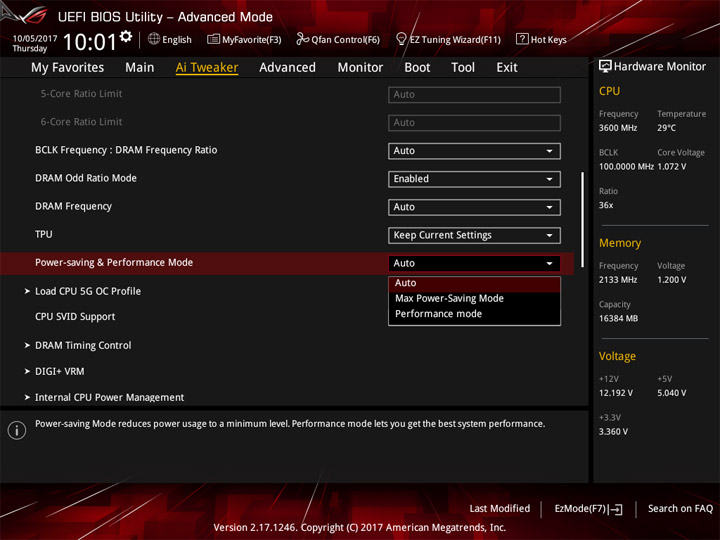The height and width of the screenshot is (540, 720).
Task: Click the settings list scrollbar
Action: (x=583, y=219)
